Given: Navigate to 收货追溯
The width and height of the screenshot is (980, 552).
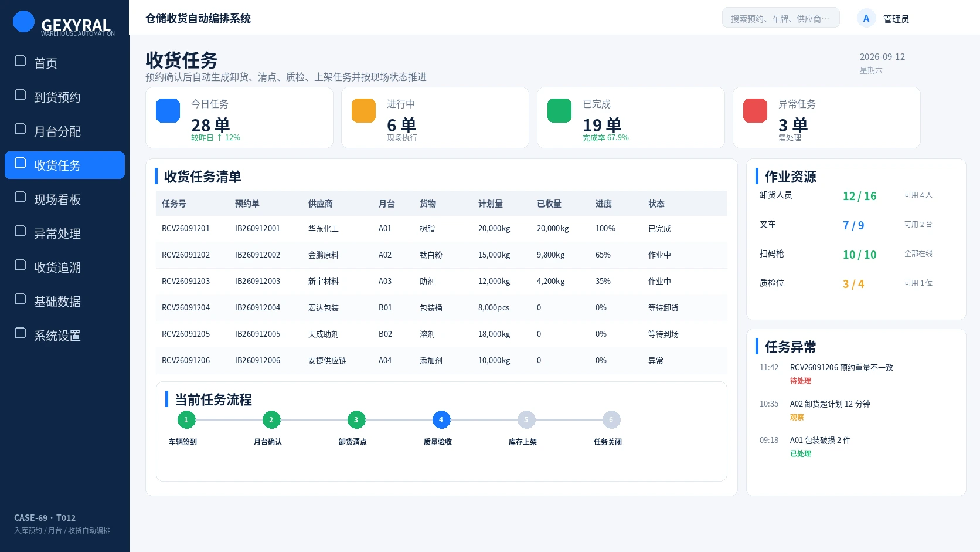Looking at the screenshot, I should [x=64, y=267].
